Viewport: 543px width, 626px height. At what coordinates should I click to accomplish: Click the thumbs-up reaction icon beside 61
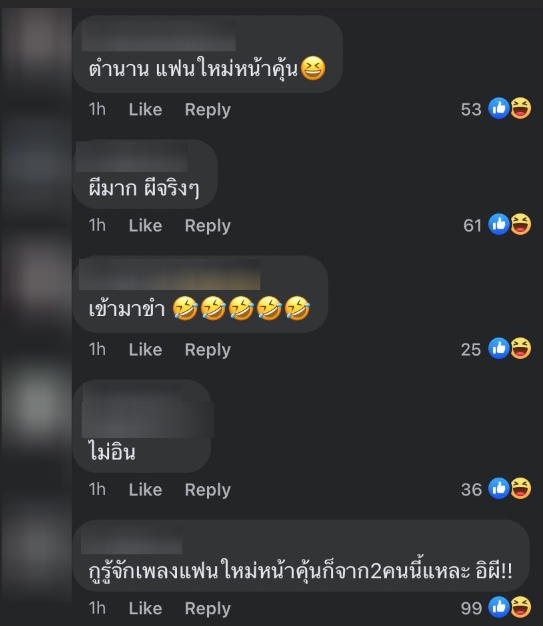point(499,224)
